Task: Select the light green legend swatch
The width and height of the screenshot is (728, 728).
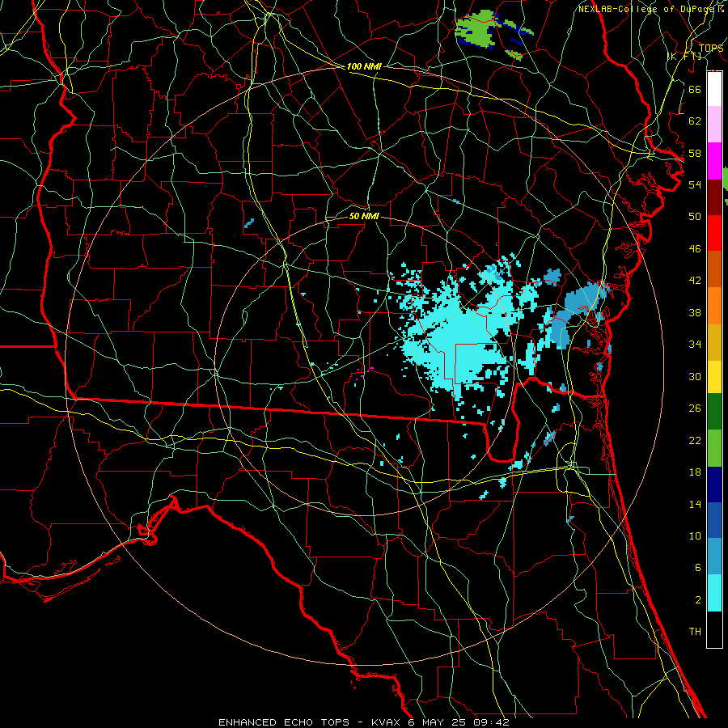Action: click(x=714, y=448)
